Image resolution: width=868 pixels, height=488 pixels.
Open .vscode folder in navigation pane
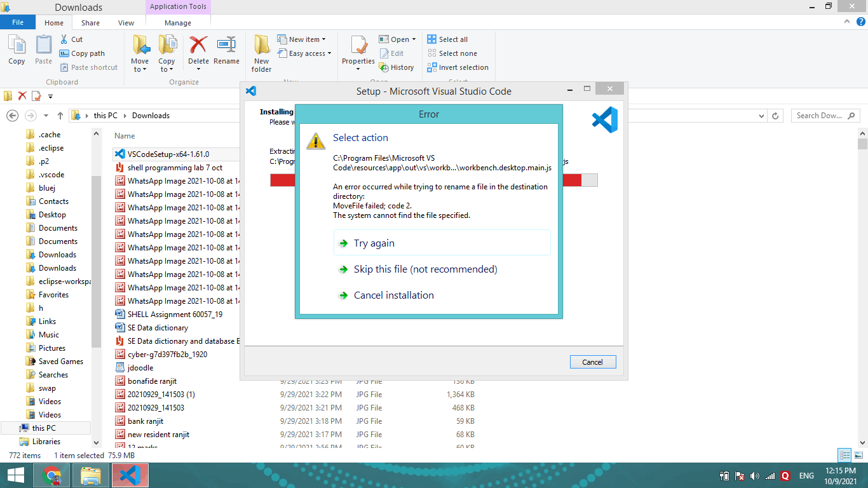(51, 175)
